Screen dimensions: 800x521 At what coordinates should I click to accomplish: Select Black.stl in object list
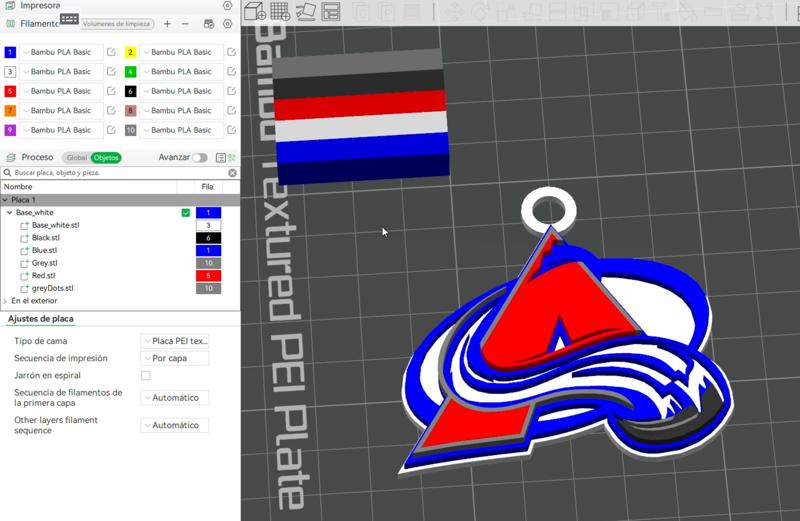coord(46,238)
